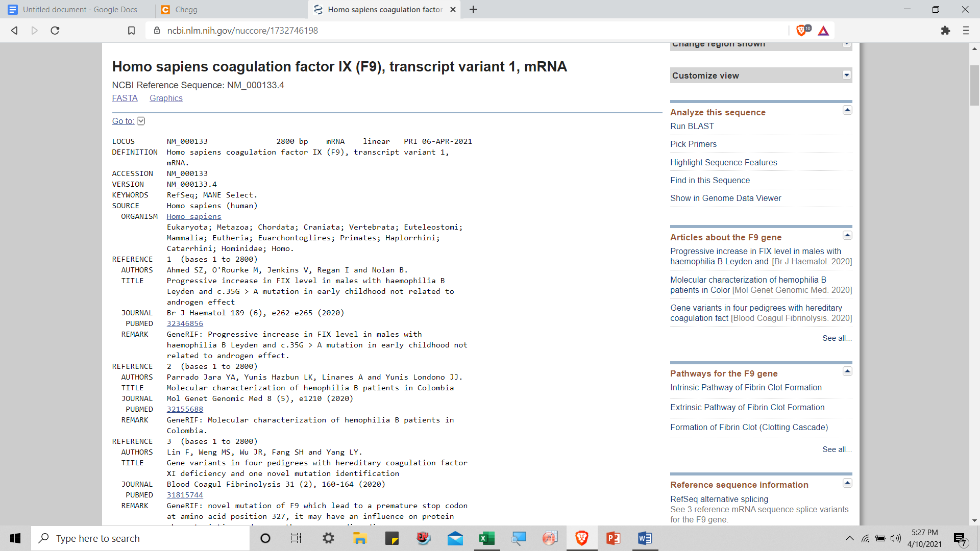Expand the Customize view panel
Screen dimensions: 980x551
847,76
